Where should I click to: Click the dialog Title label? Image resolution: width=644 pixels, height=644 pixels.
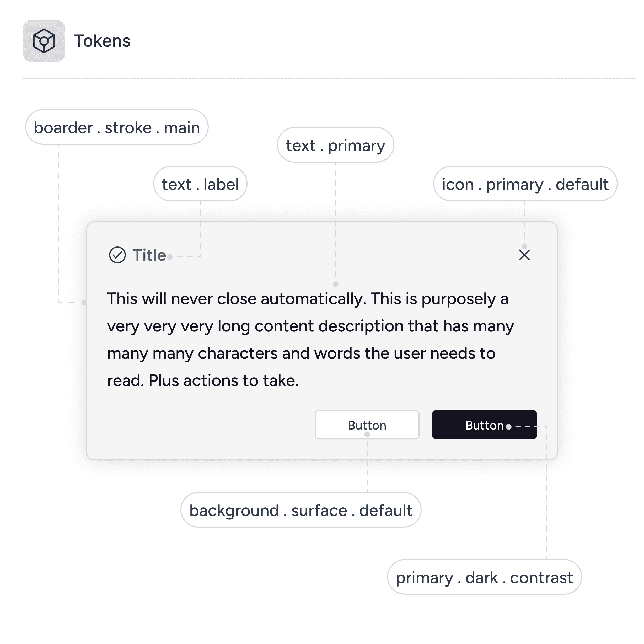click(149, 255)
